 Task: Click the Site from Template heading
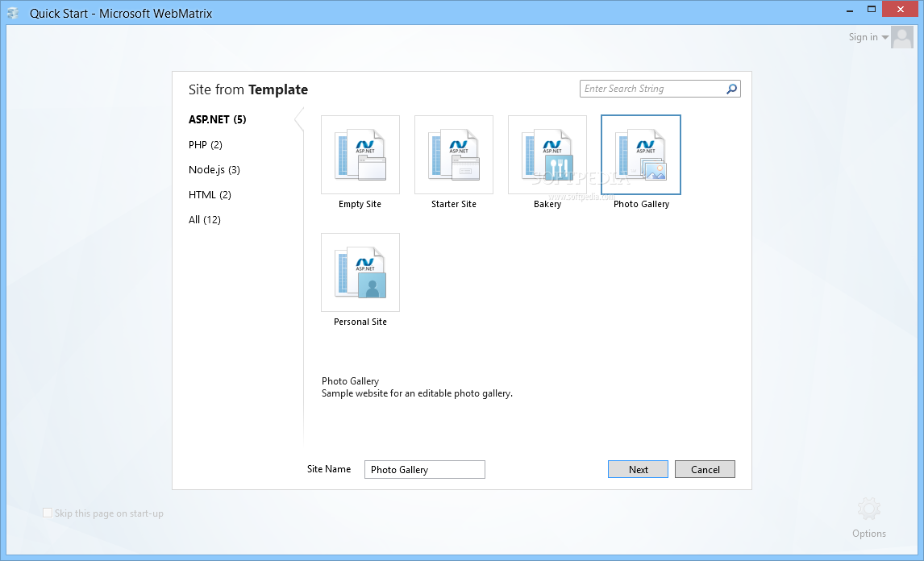248,89
